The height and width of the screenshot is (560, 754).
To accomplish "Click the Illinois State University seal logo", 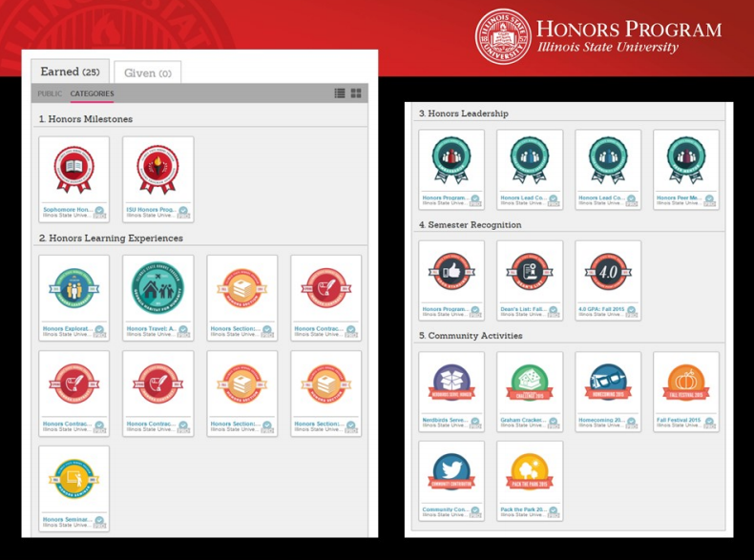I will tap(503, 37).
